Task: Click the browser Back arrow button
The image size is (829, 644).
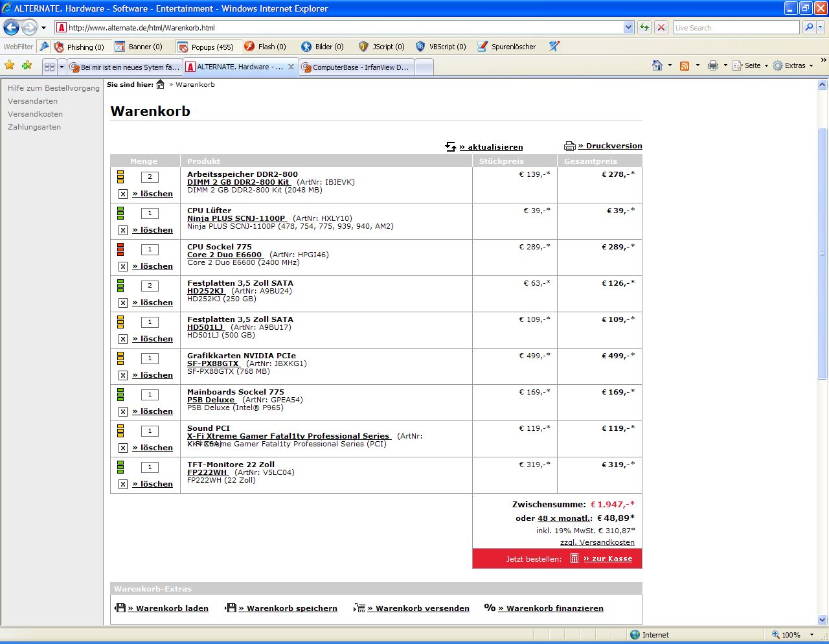Action: click(x=11, y=27)
